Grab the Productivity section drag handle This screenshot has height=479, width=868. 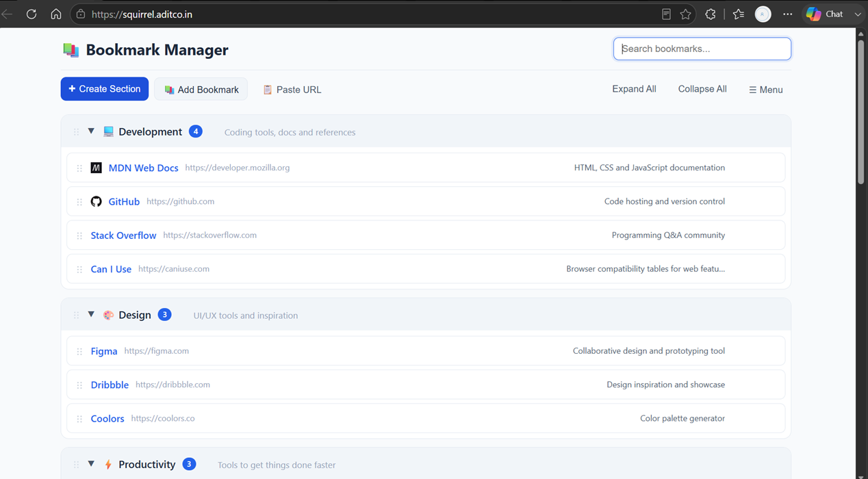pos(76,465)
